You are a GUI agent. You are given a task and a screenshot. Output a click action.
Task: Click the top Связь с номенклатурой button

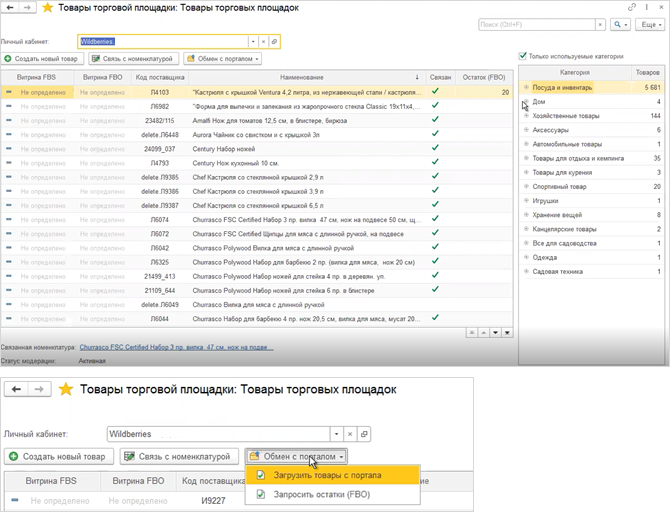point(133,59)
